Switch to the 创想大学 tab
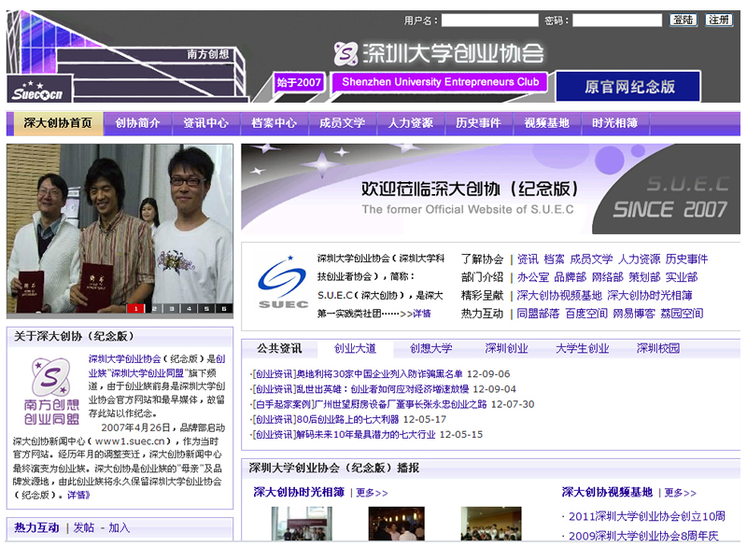The image size is (747, 560). pos(431,348)
